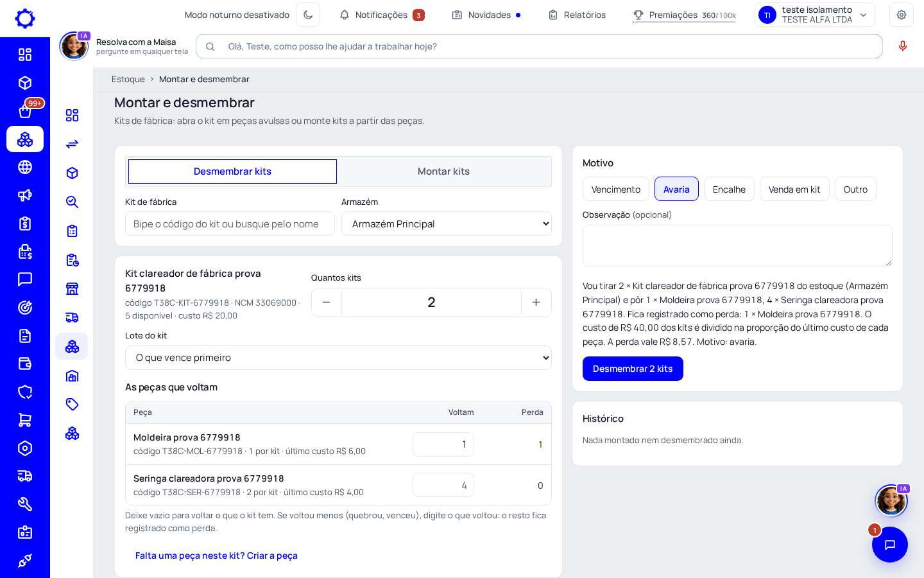Follow the Falta uma peça neste kit link
Viewport: 924px width, 578px height.
point(216,556)
